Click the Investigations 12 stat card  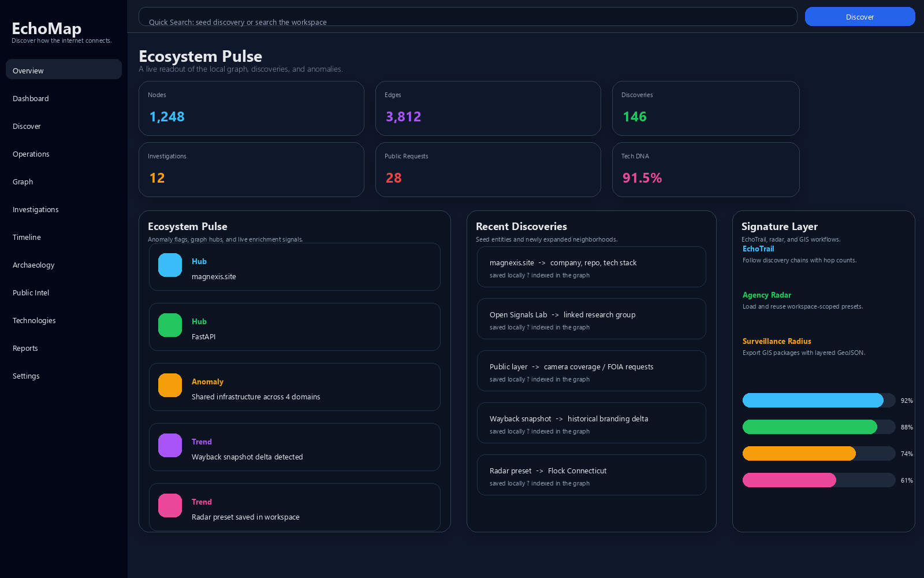[x=251, y=169]
